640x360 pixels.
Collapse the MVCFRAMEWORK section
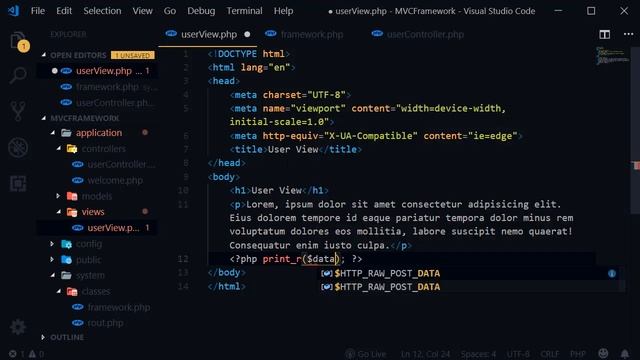(44, 118)
